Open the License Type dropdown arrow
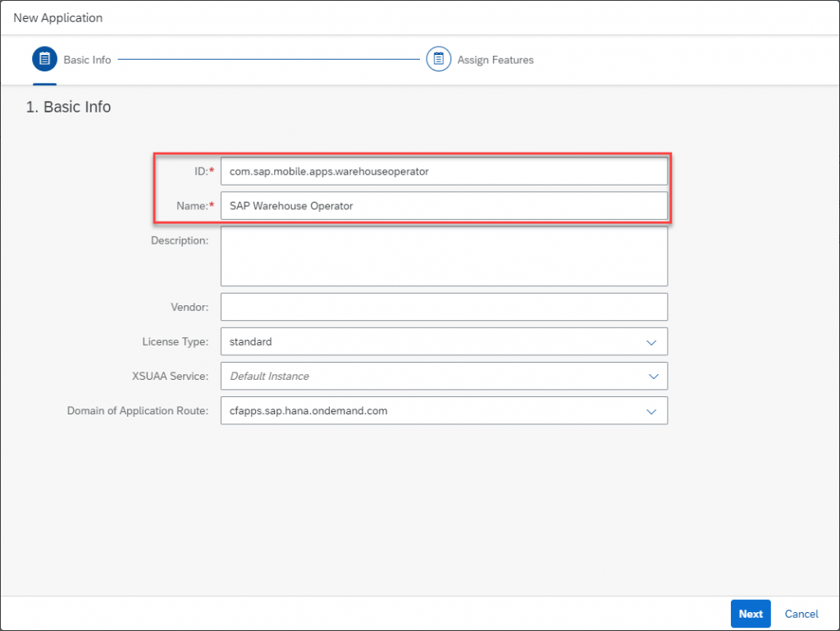 651,342
